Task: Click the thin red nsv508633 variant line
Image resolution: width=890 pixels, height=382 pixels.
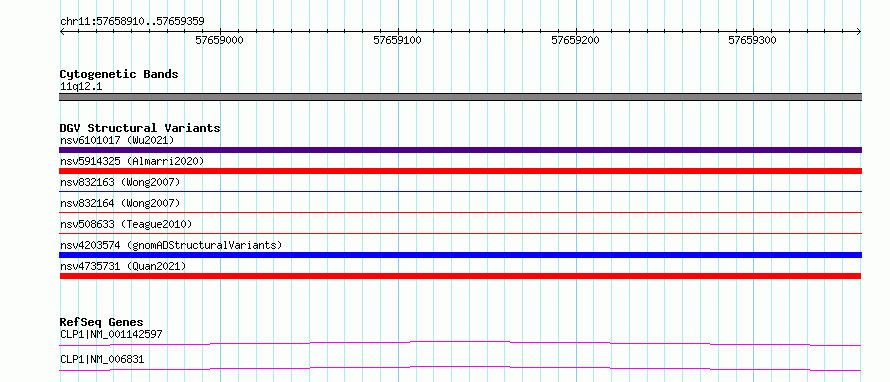Action: coord(460,233)
